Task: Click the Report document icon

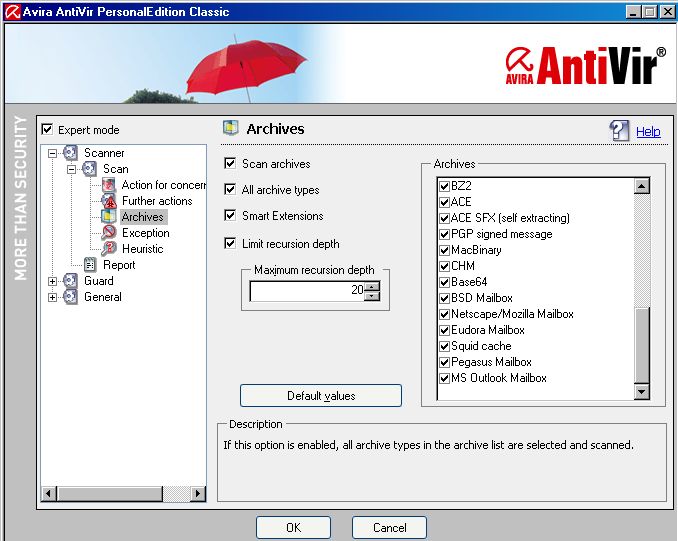Action: tap(90, 265)
